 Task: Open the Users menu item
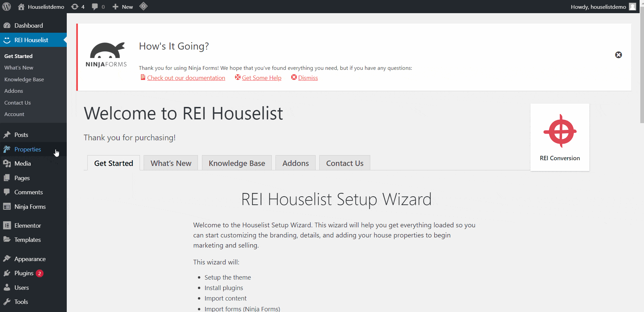(33, 287)
